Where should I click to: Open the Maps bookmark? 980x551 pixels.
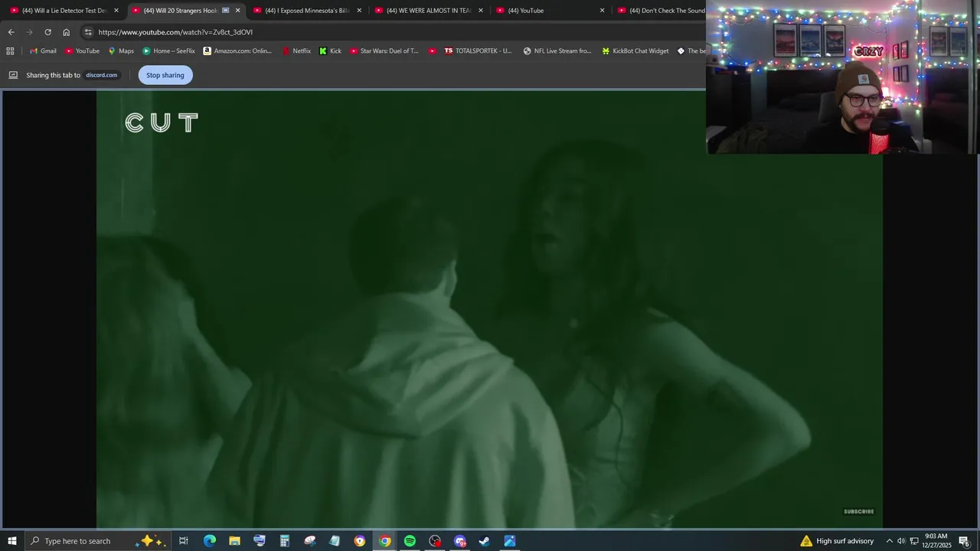[121, 51]
